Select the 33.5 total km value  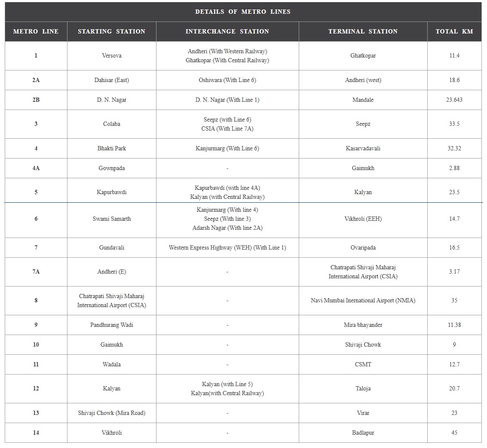pyautogui.click(x=454, y=124)
